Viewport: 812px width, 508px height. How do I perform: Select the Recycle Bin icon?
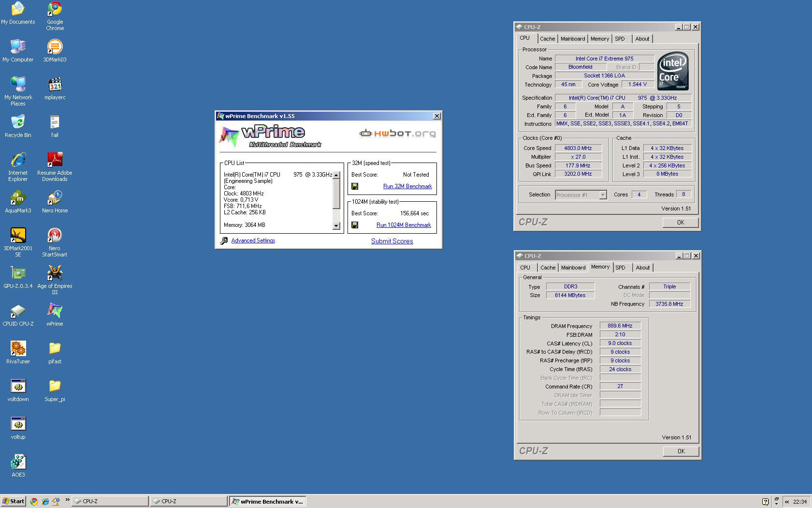[x=18, y=126]
